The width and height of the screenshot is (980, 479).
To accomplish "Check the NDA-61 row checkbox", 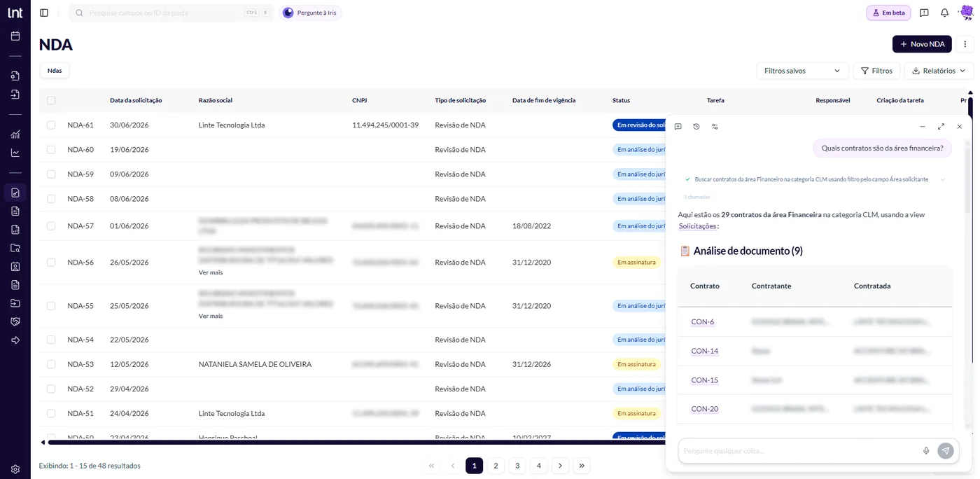I will 51,125.
